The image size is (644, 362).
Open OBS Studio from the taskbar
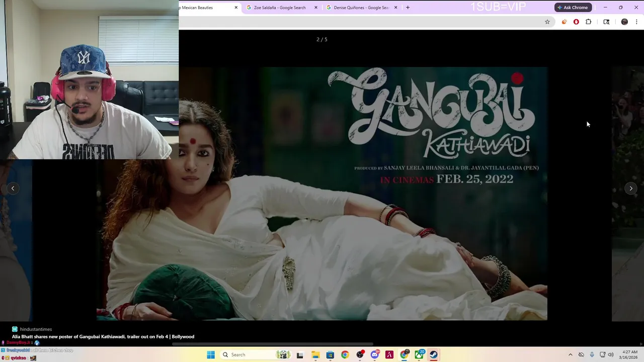coord(360,355)
